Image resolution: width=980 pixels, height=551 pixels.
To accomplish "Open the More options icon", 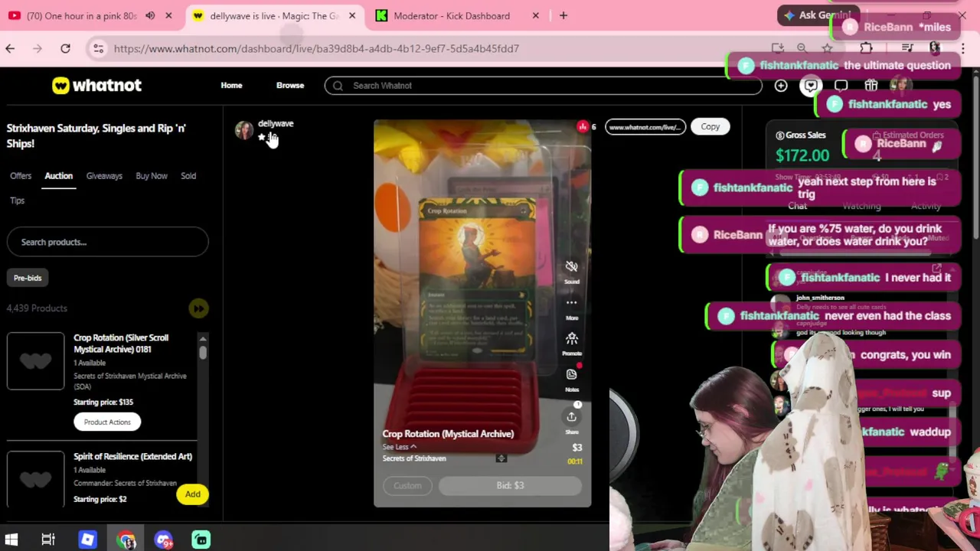I will tap(571, 303).
